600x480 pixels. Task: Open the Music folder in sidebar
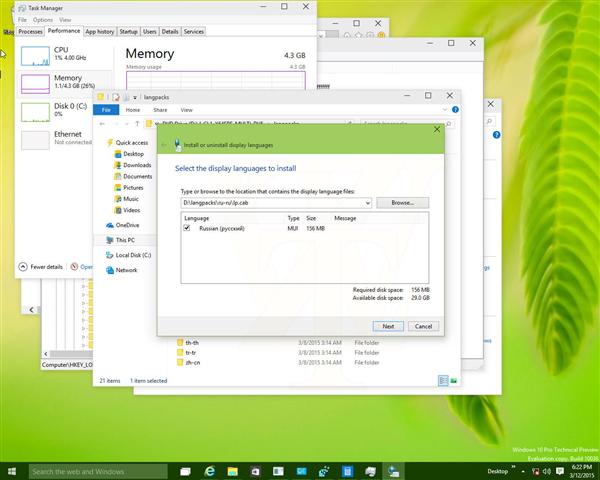point(131,199)
